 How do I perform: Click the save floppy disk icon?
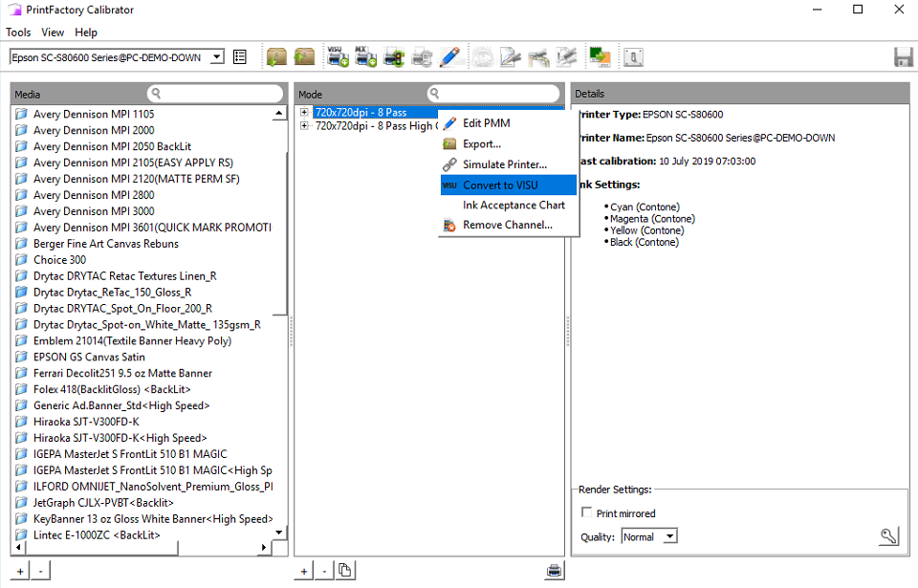click(x=904, y=56)
